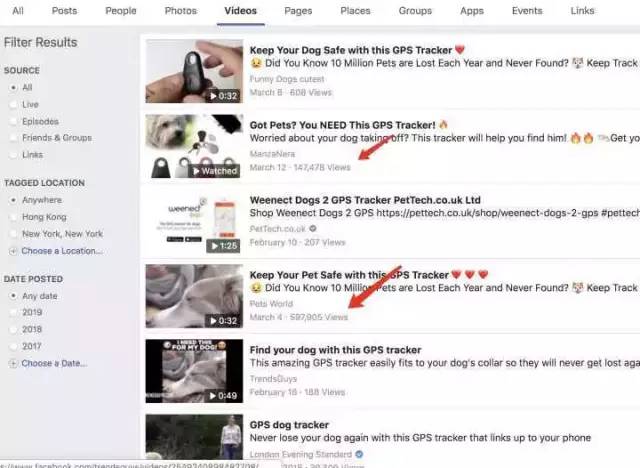Click the Watched badge on Got Pets video

pos(215,171)
